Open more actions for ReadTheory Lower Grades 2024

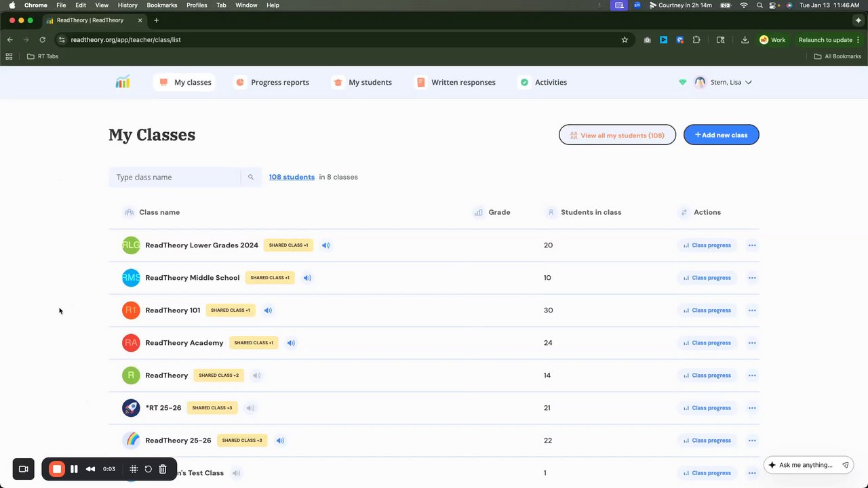tap(752, 245)
